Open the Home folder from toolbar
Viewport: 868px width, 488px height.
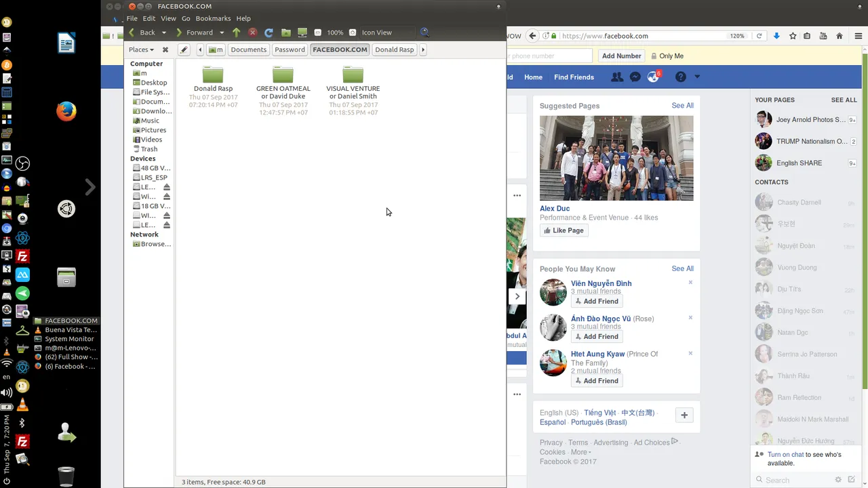point(286,33)
